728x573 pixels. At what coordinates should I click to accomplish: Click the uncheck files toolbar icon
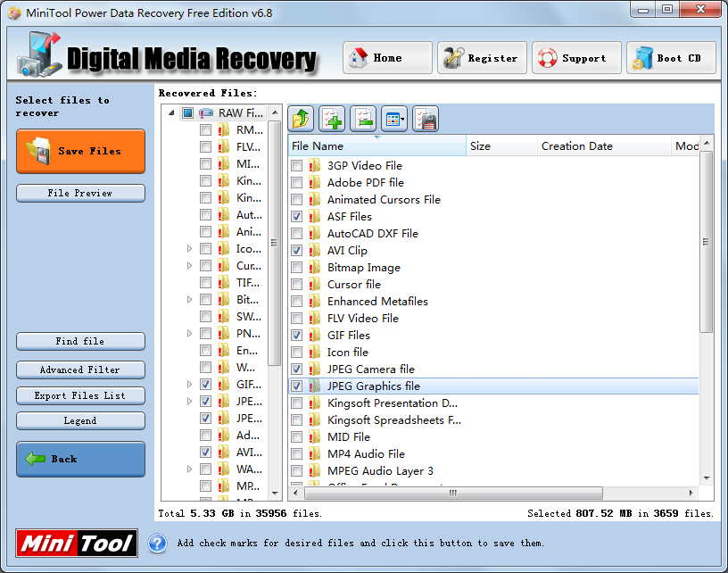[363, 119]
